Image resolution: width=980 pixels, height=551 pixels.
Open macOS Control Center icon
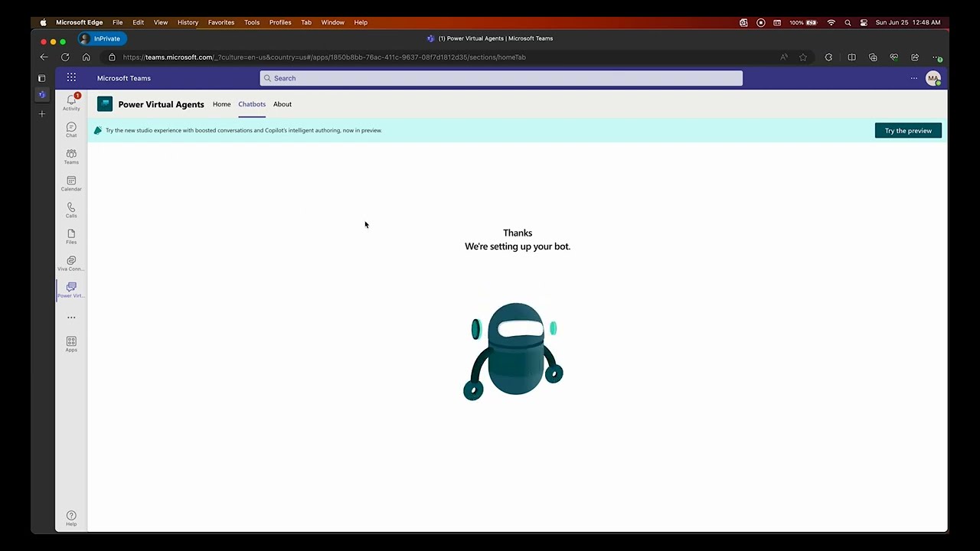pyautogui.click(x=864, y=22)
